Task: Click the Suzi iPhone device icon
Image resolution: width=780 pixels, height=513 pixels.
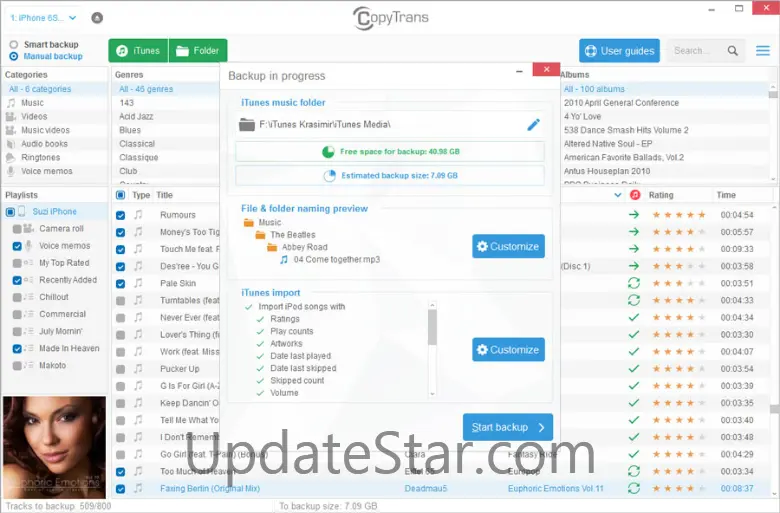Action: (x=22, y=211)
